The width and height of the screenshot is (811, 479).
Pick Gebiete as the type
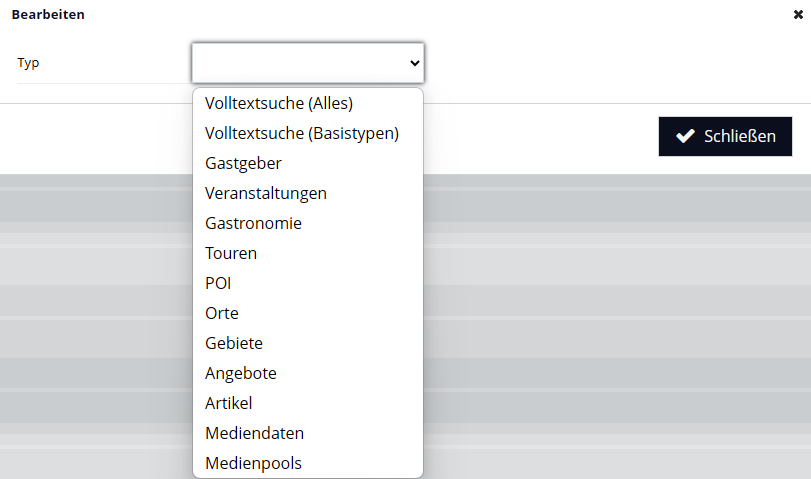tap(234, 343)
